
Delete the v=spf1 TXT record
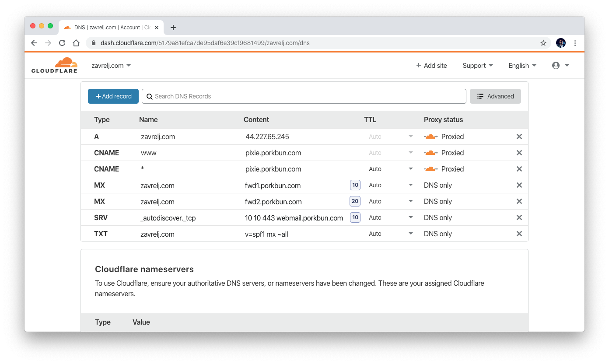pyautogui.click(x=519, y=234)
